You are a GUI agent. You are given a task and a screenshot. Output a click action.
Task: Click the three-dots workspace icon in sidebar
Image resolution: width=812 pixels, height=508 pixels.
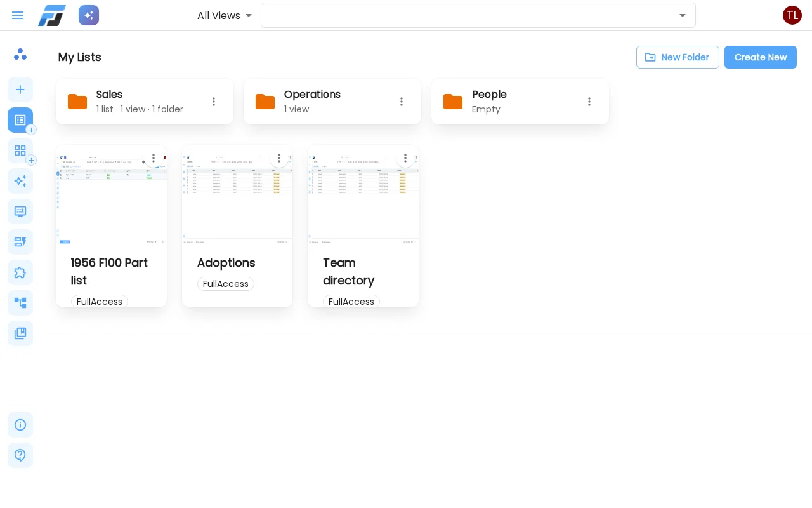point(20,54)
